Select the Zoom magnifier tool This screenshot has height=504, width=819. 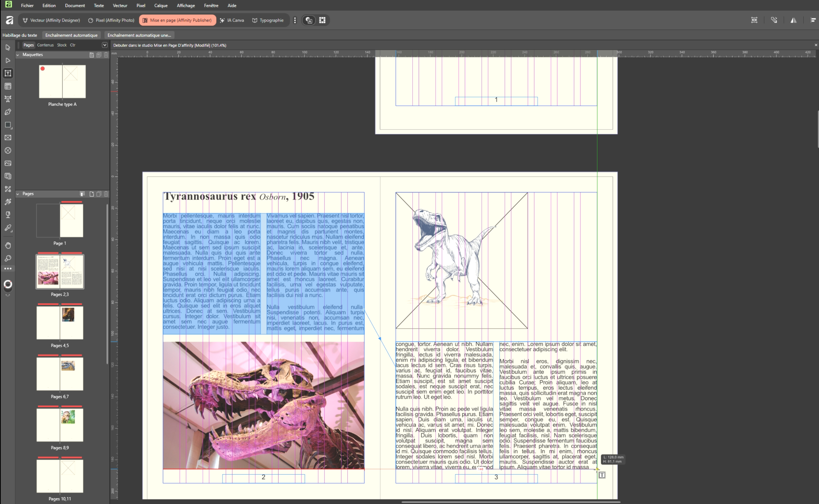pyautogui.click(x=8, y=258)
